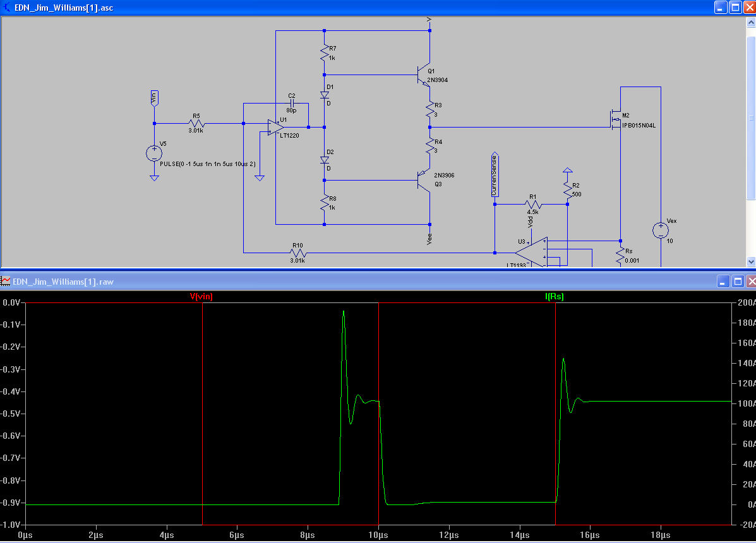
Task: Click the 18µs time axis label
Action: point(660,535)
